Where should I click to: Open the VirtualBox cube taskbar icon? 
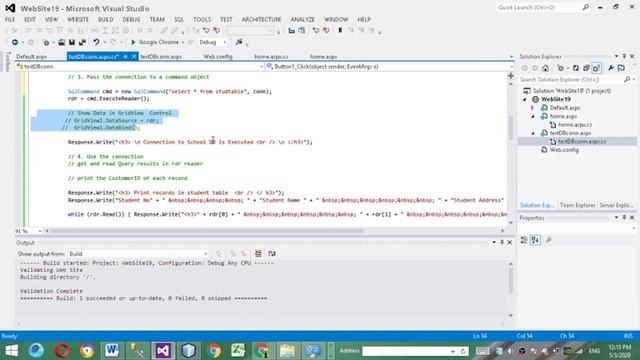188,351
